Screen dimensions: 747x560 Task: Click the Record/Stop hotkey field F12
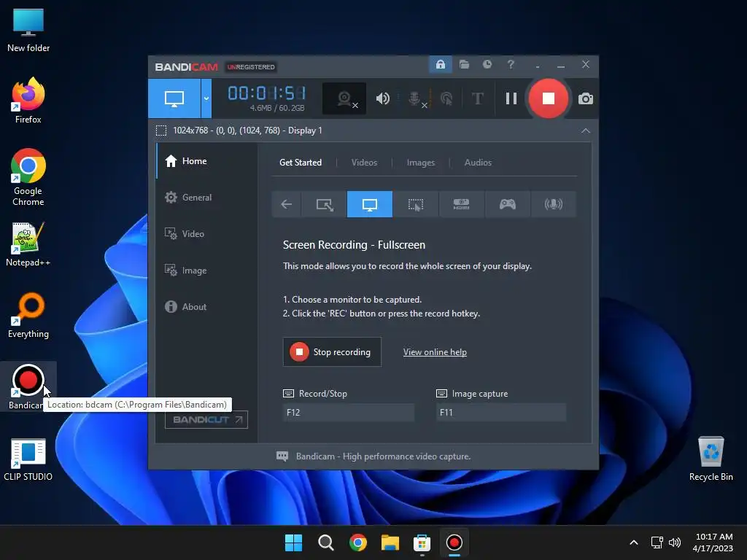coord(348,413)
